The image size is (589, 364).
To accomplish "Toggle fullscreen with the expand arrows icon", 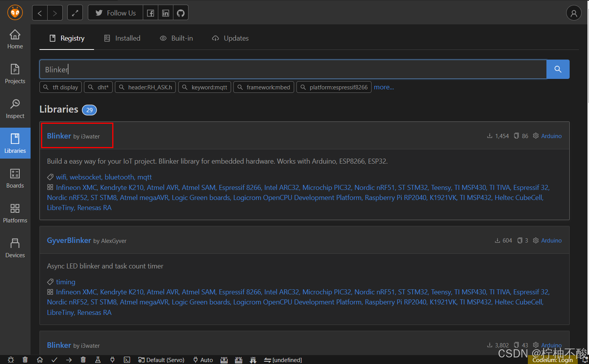I will tap(75, 13).
